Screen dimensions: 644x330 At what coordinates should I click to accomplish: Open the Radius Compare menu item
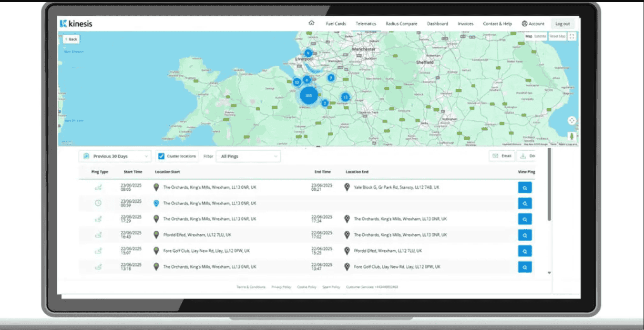click(401, 24)
